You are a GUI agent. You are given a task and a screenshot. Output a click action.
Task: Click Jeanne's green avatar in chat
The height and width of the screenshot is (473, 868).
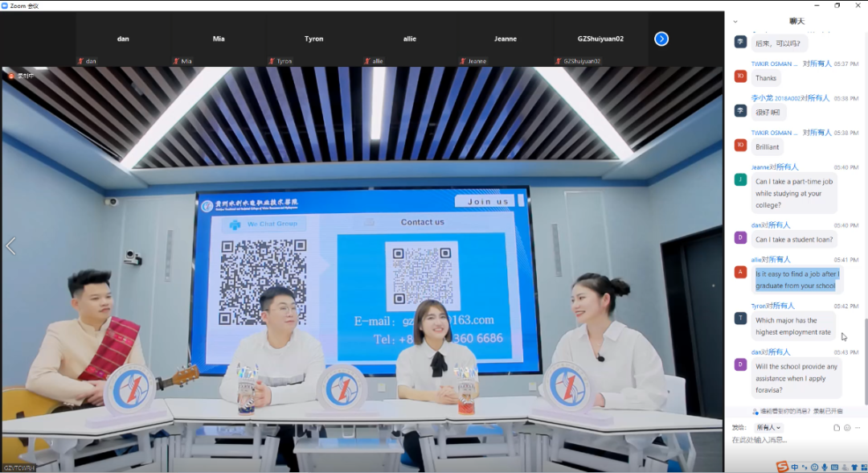pyautogui.click(x=740, y=179)
